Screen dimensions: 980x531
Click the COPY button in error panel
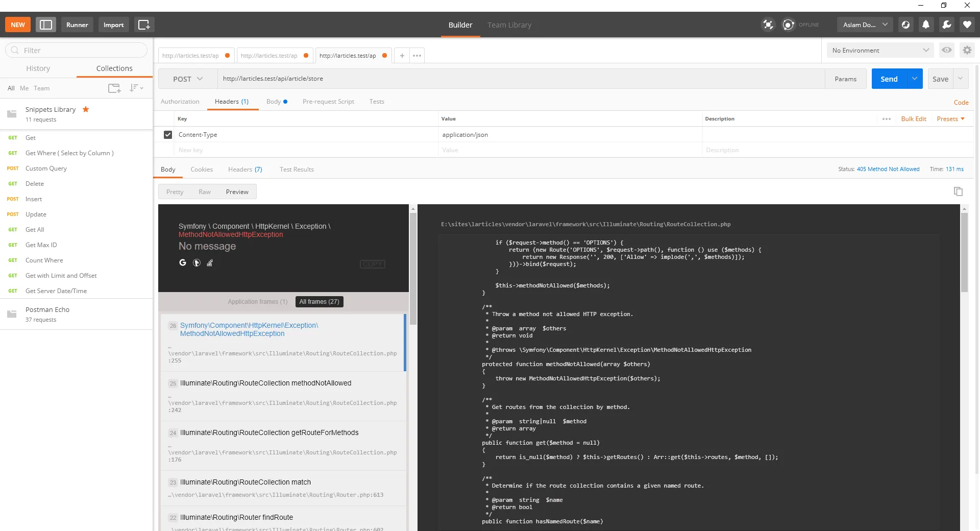(x=373, y=264)
